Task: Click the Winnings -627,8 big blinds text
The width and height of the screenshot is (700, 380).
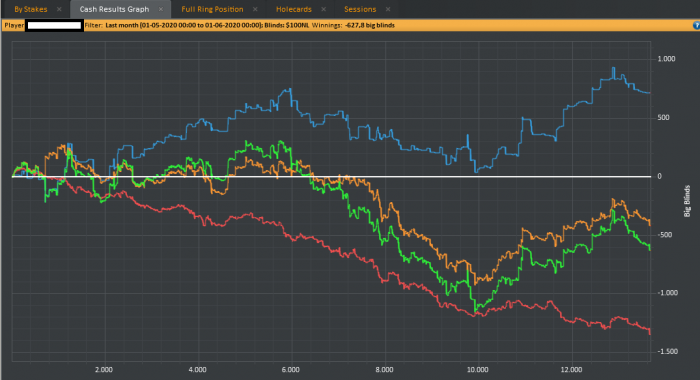Action: tap(353, 25)
